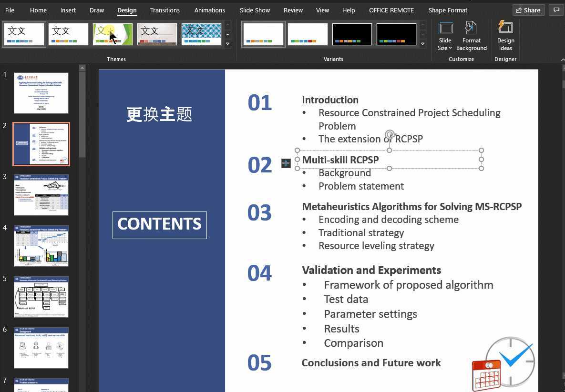Switch to the Draw tab
This screenshot has height=392, width=565.
click(97, 10)
